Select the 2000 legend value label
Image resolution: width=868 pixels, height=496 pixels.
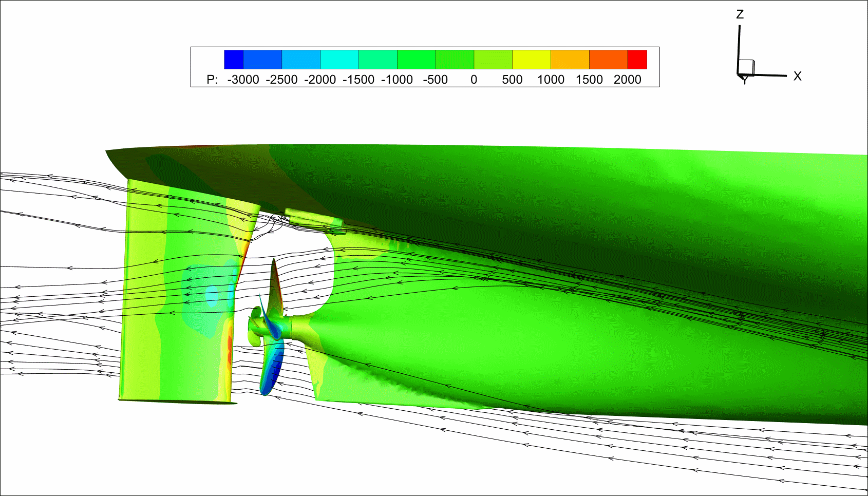pos(627,80)
